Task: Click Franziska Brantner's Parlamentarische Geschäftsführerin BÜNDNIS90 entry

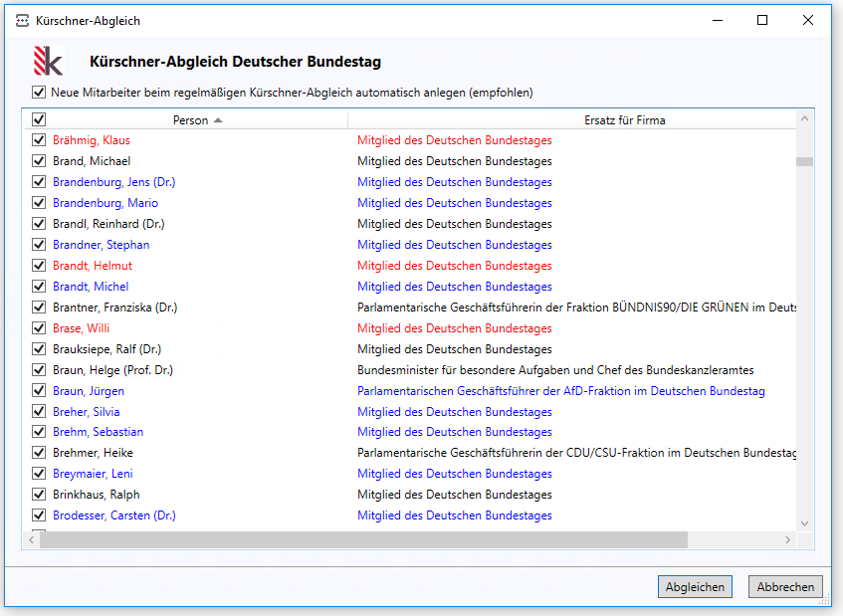Action: [x=576, y=308]
